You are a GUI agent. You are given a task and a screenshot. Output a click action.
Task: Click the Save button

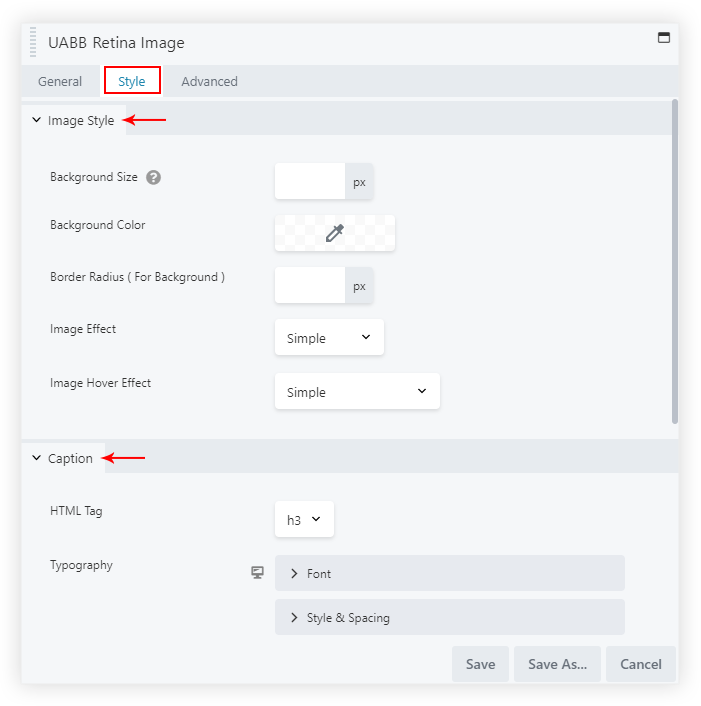tap(480, 664)
